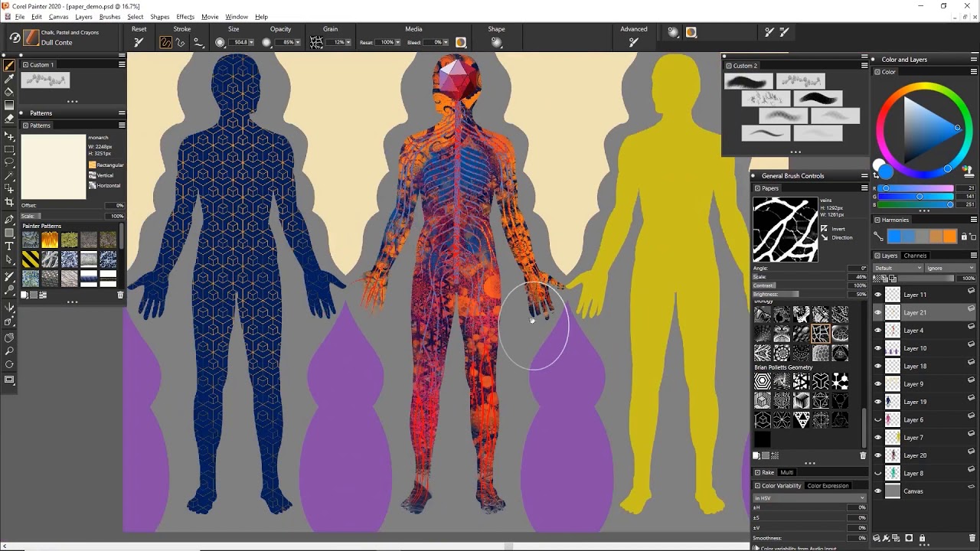Open the layer composite method Default dropdown
Image resolution: width=980 pixels, height=551 pixels.
click(x=898, y=268)
